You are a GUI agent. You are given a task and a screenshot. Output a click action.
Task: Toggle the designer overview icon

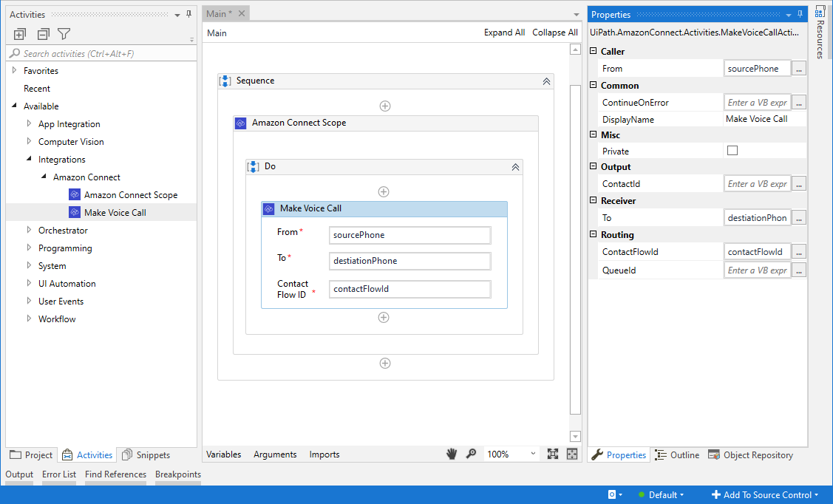click(572, 454)
